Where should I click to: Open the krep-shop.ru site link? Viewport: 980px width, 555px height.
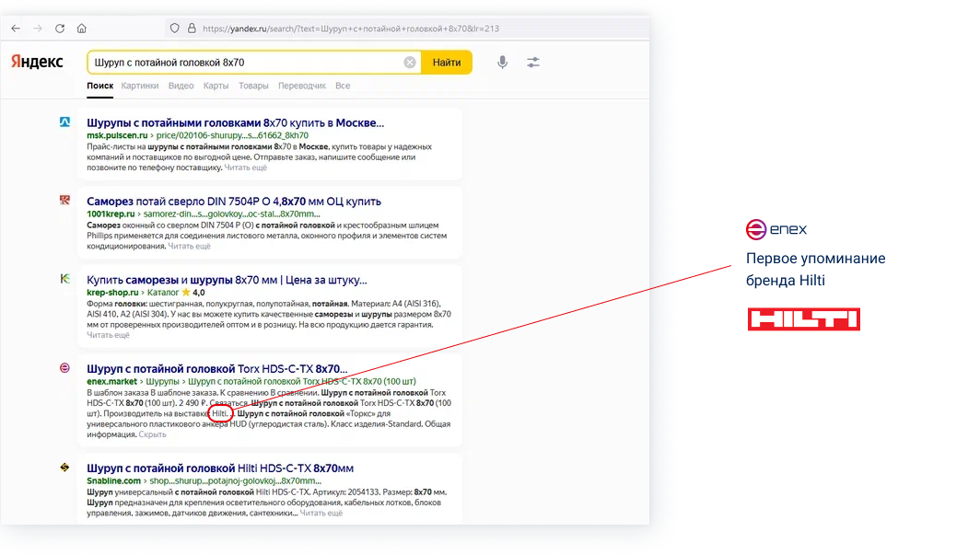112,292
